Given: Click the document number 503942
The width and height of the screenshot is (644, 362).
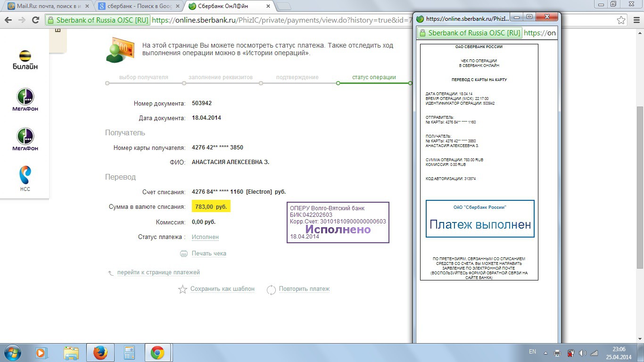Looking at the screenshot, I should (x=202, y=103).
